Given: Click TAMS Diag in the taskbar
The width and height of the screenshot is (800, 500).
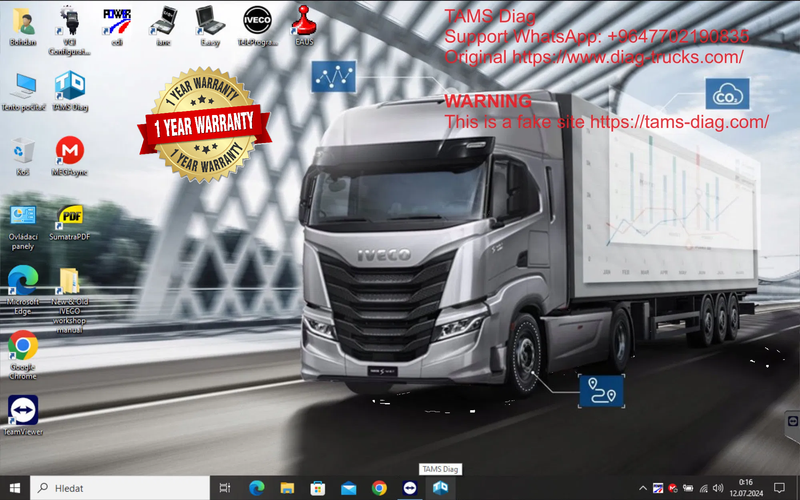Looking at the screenshot, I should pos(440,488).
